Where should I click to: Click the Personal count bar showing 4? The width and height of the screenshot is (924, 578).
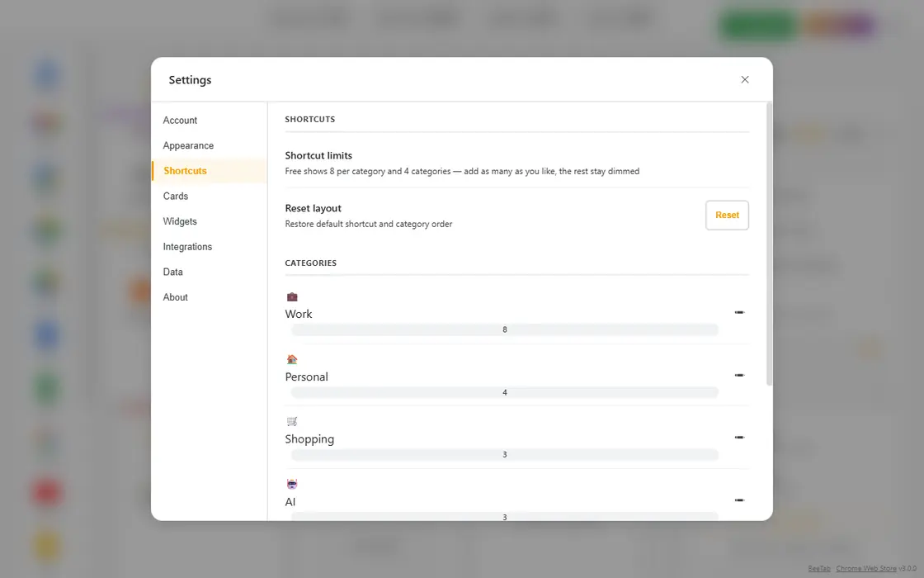(x=504, y=392)
